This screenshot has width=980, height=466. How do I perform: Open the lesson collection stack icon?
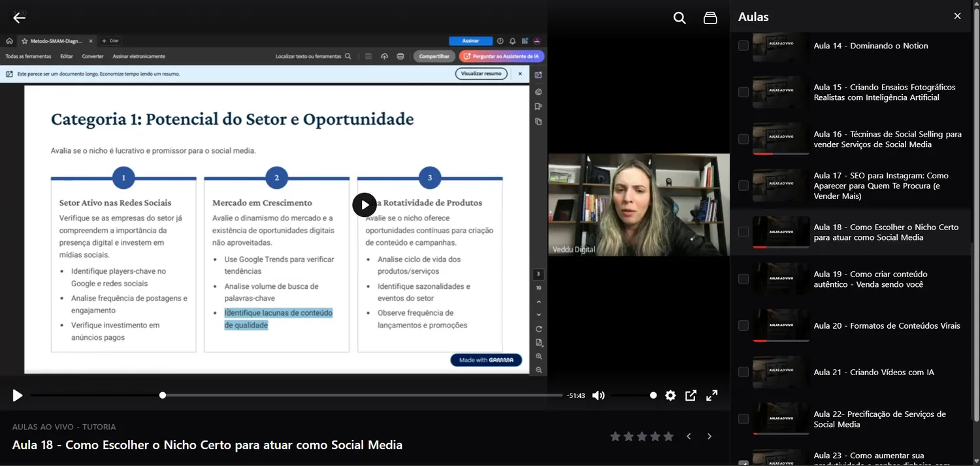click(x=710, y=18)
